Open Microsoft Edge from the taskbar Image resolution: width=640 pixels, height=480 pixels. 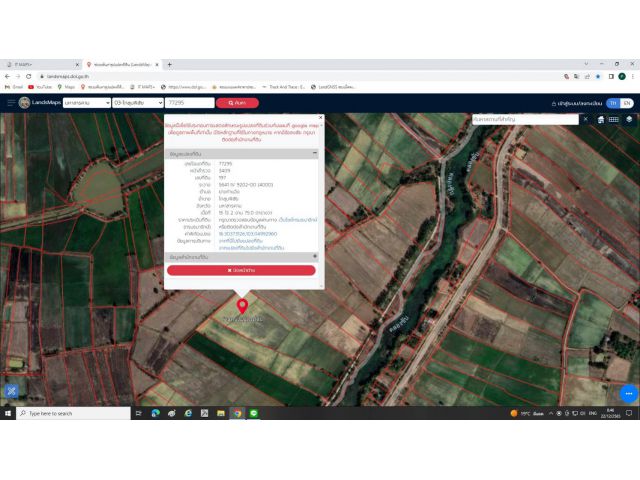coord(156,413)
